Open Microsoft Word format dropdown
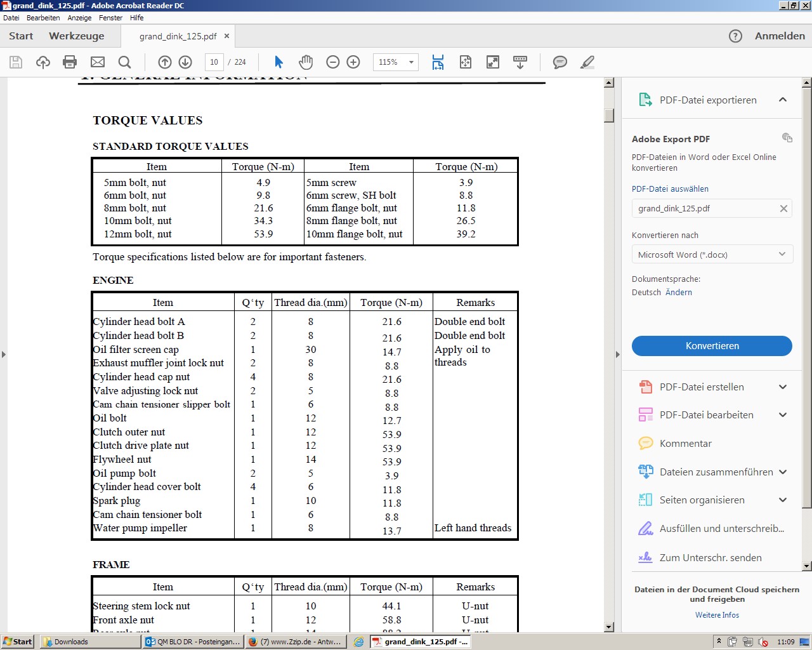 (x=712, y=255)
